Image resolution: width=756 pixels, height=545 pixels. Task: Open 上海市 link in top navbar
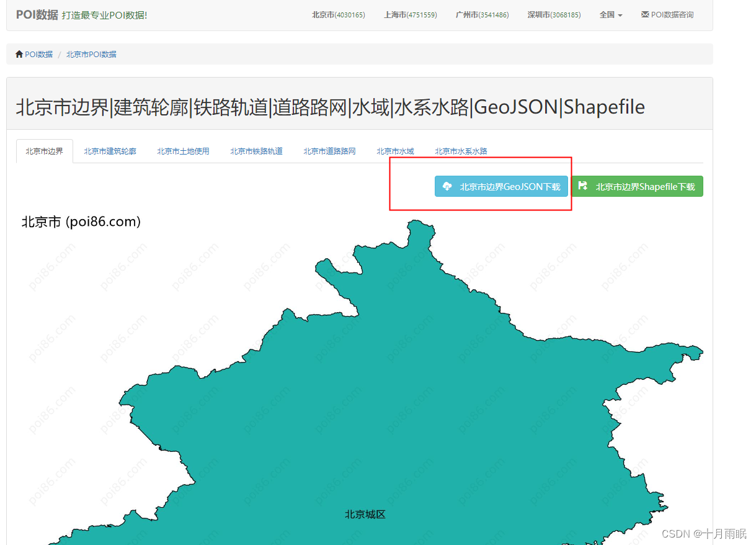pos(410,15)
